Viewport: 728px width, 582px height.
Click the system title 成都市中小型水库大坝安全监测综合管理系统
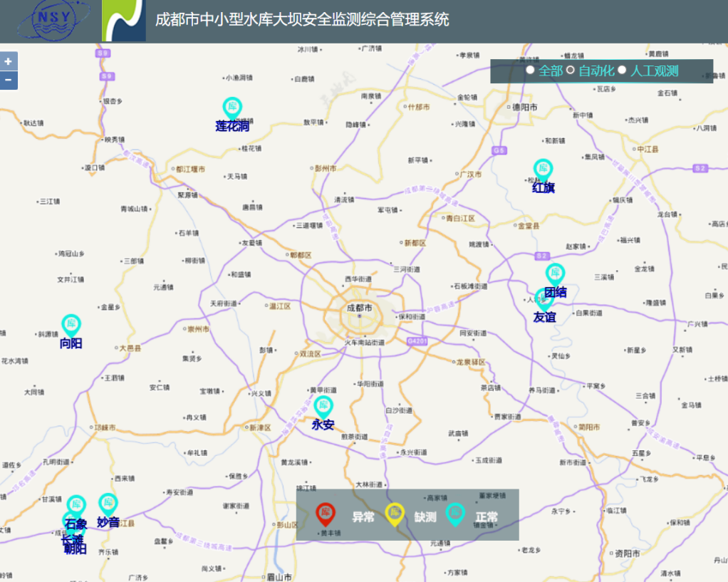(302, 20)
